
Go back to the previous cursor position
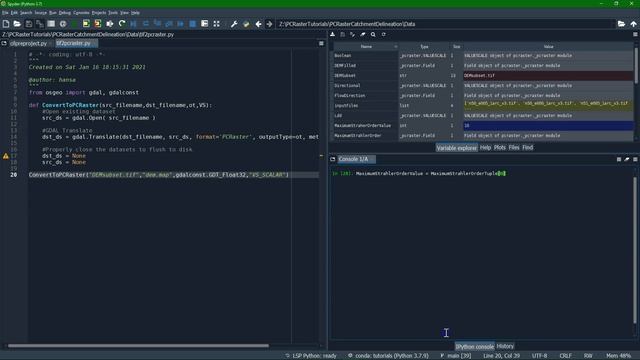point(258,24)
